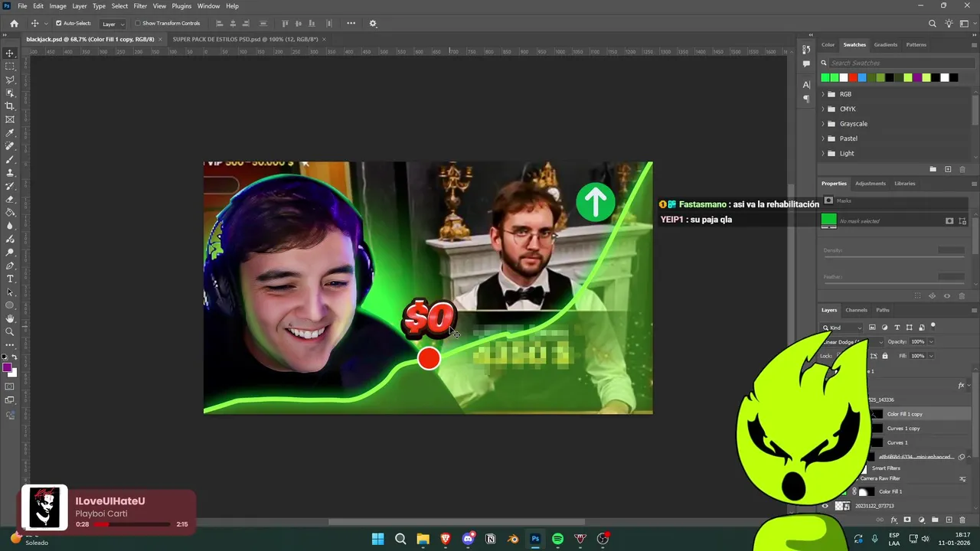Click the Home icon in options bar
The height and width of the screenshot is (551, 980).
coord(14,24)
